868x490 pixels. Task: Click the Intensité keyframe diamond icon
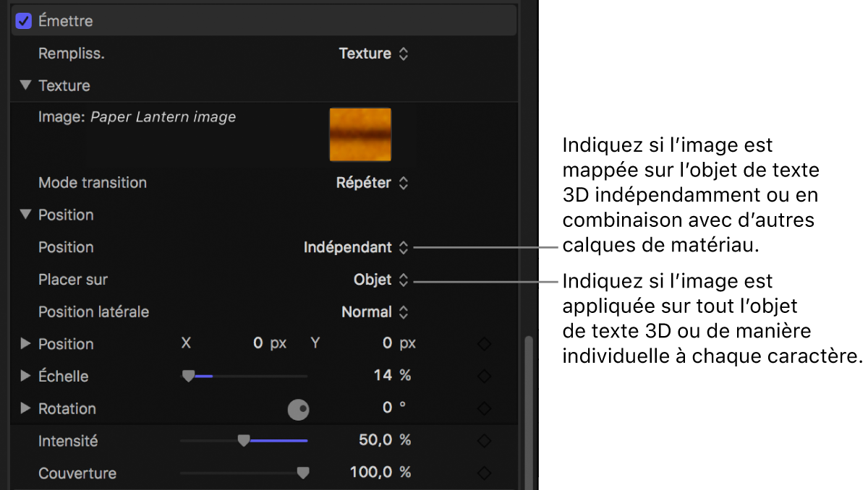pos(485,441)
